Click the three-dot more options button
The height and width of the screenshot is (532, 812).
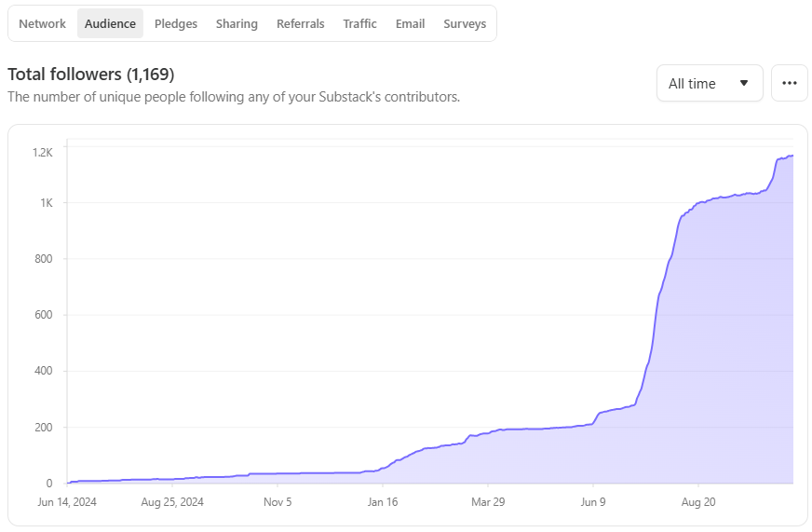pos(790,84)
